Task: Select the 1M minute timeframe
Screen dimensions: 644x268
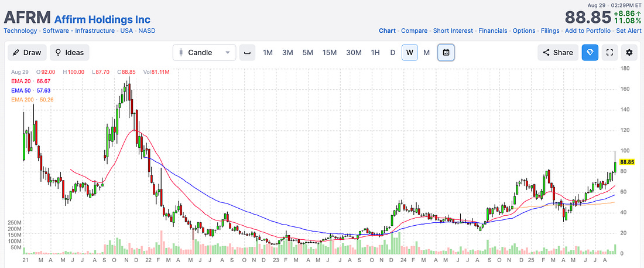Action: (268, 53)
